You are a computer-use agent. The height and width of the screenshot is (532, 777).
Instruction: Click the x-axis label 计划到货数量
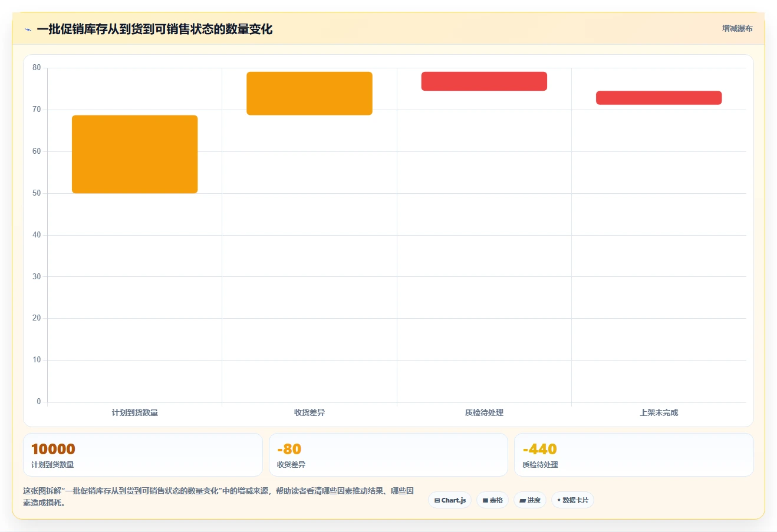click(135, 412)
